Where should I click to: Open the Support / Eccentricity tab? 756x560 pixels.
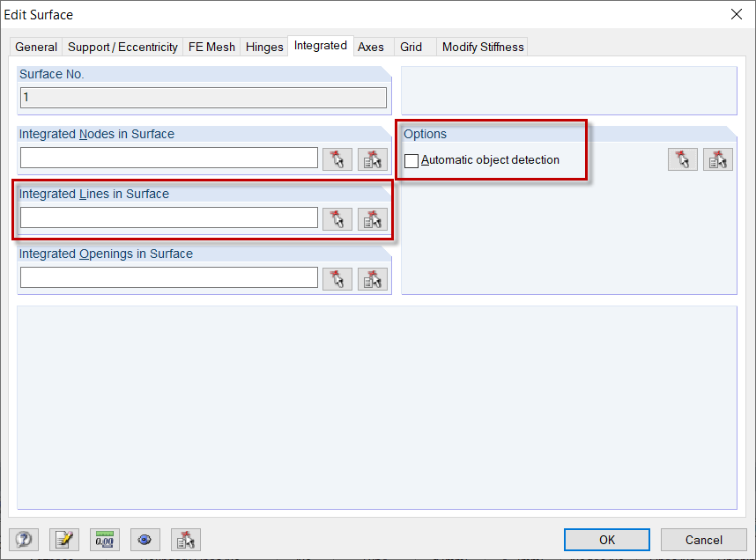click(x=122, y=47)
